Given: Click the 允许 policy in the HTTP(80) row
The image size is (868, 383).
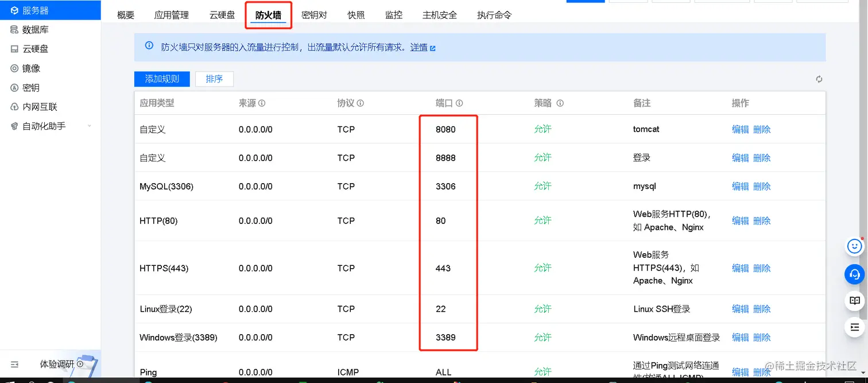Looking at the screenshot, I should (542, 220).
